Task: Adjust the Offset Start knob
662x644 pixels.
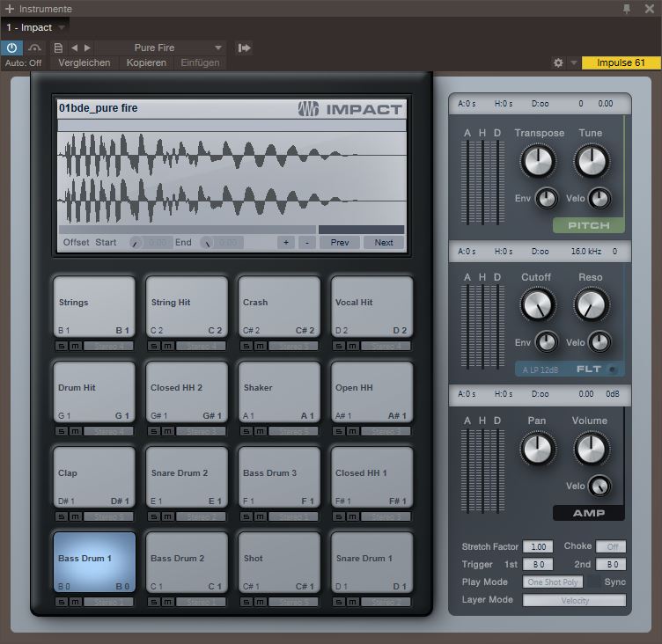Action: pos(136,243)
